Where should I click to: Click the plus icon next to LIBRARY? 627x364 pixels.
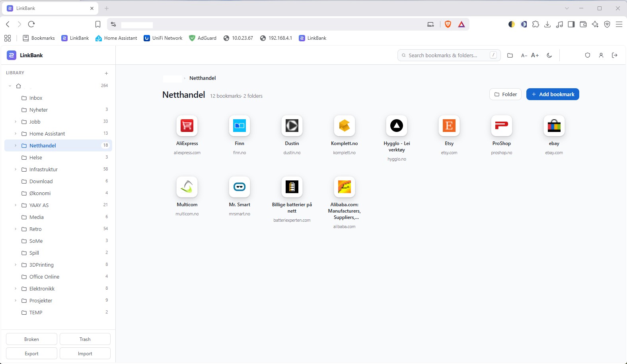click(106, 73)
